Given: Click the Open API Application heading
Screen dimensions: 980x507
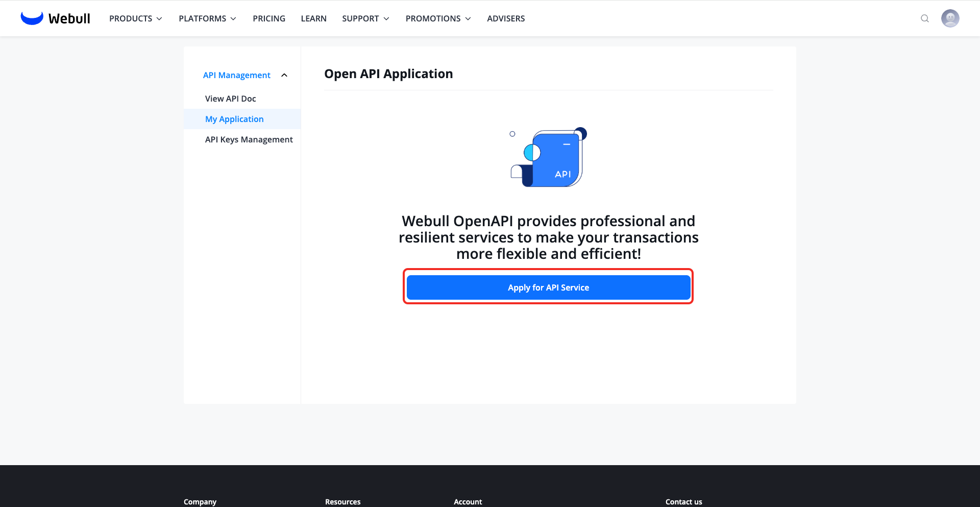Looking at the screenshot, I should click(x=388, y=74).
